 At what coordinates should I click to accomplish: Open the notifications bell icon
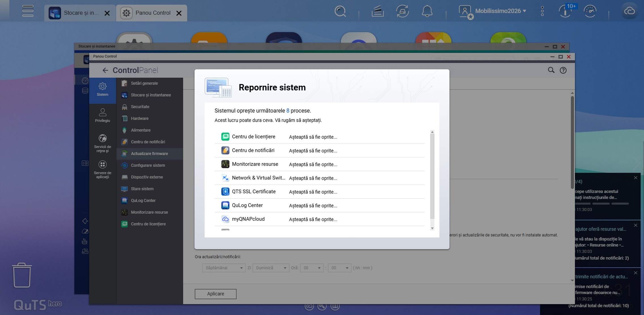point(427,11)
